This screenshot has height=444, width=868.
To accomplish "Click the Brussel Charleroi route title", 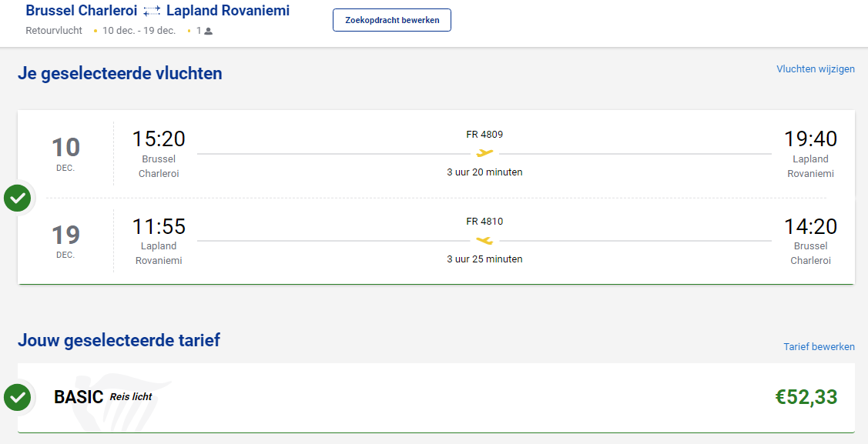I will point(81,11).
